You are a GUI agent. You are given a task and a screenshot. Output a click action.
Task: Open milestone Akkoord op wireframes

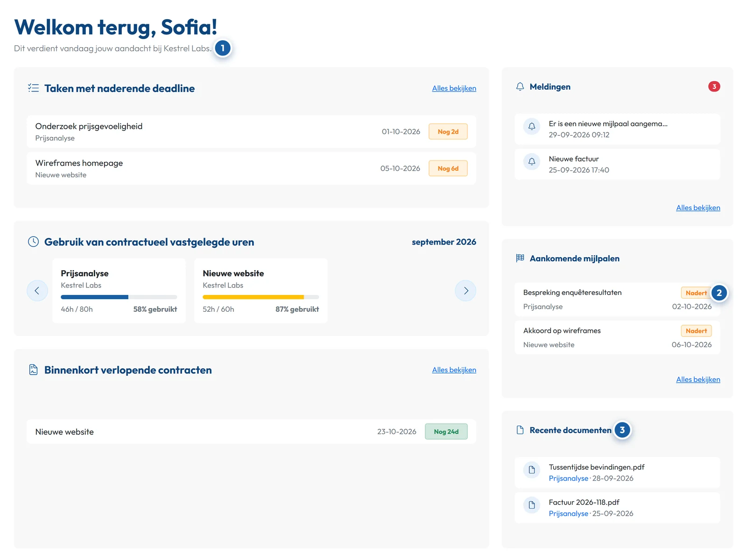click(x=562, y=330)
